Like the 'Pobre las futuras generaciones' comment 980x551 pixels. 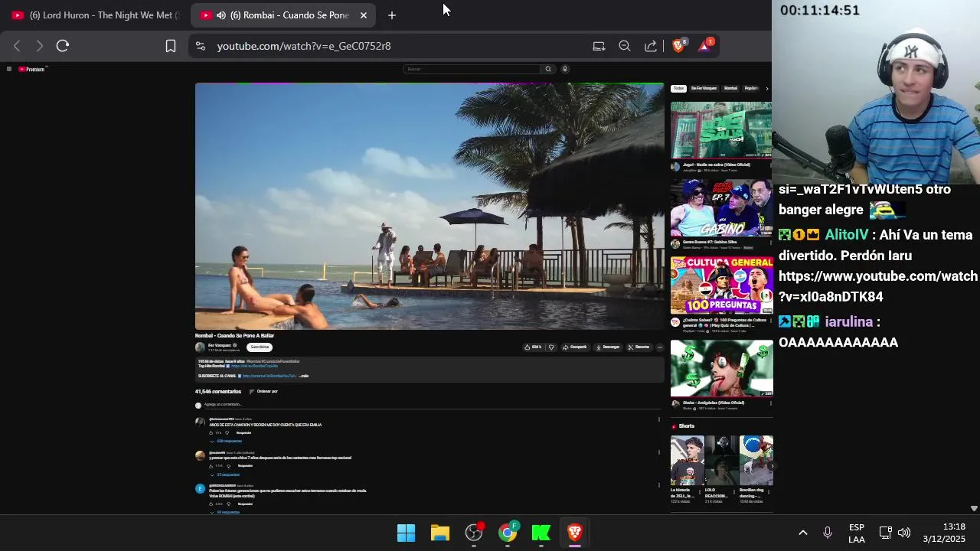pyautogui.click(x=211, y=504)
